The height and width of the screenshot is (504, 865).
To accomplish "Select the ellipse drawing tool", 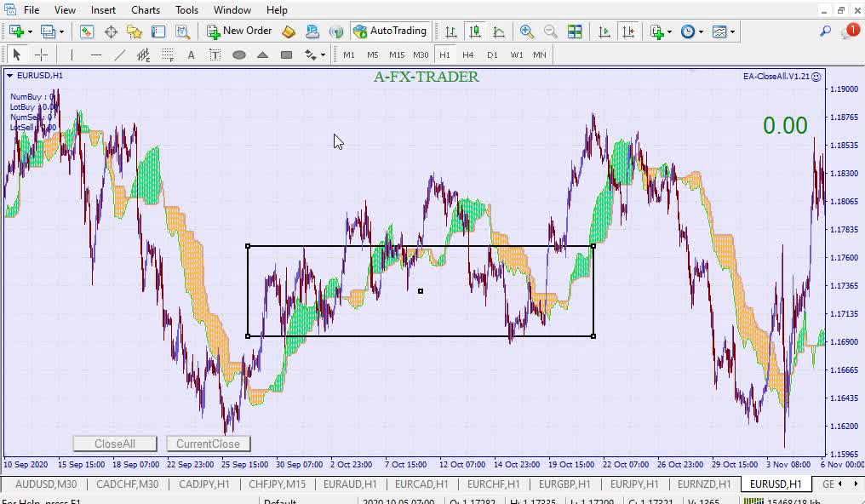I will 239,55.
